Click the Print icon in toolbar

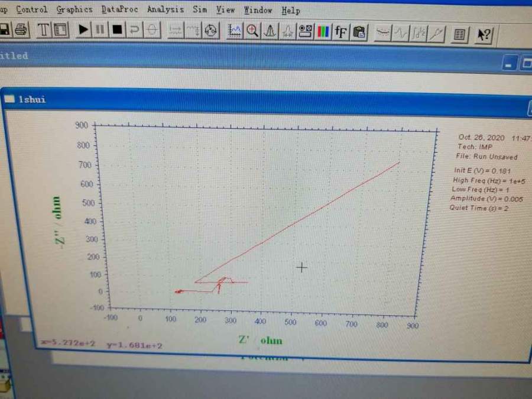pyautogui.click(x=21, y=30)
